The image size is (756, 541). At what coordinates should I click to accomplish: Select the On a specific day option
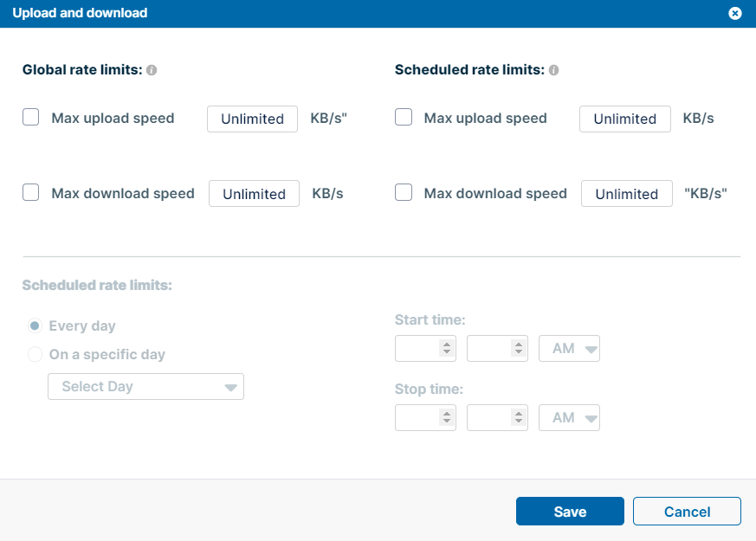point(35,354)
